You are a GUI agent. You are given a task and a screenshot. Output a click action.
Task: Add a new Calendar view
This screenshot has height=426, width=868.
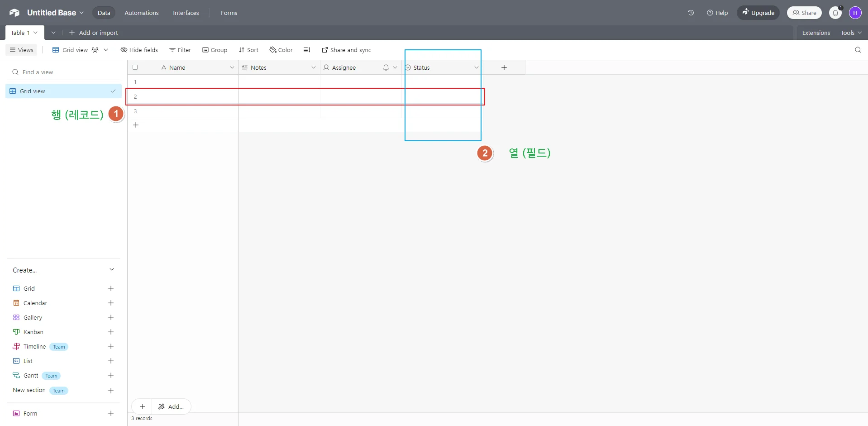pos(111,303)
